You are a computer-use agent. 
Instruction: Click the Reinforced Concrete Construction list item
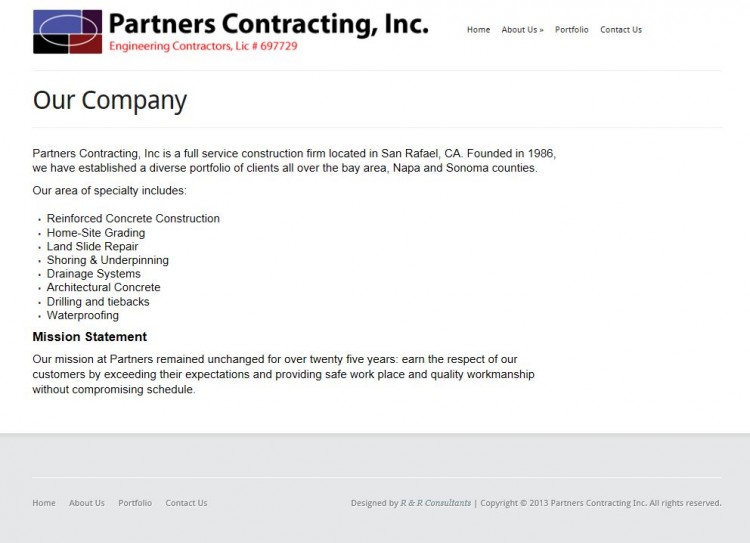click(133, 219)
